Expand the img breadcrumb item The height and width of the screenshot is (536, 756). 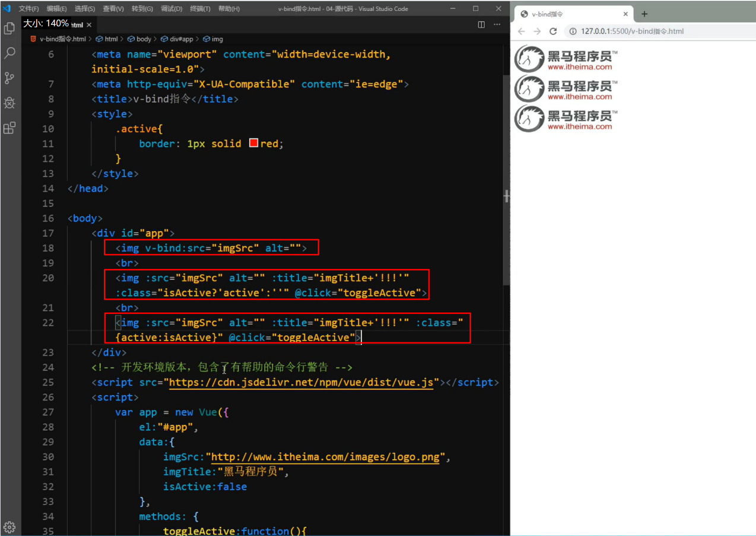pos(213,39)
